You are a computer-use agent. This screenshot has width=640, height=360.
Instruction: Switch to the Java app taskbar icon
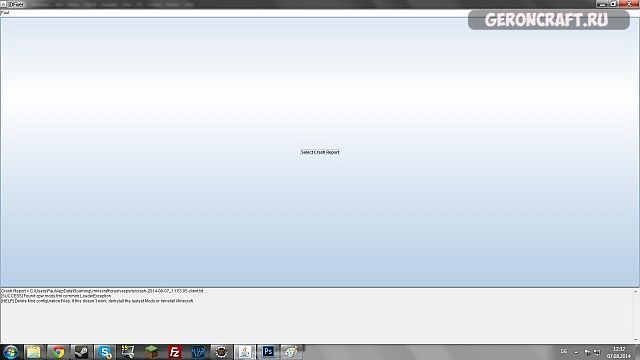(244, 352)
